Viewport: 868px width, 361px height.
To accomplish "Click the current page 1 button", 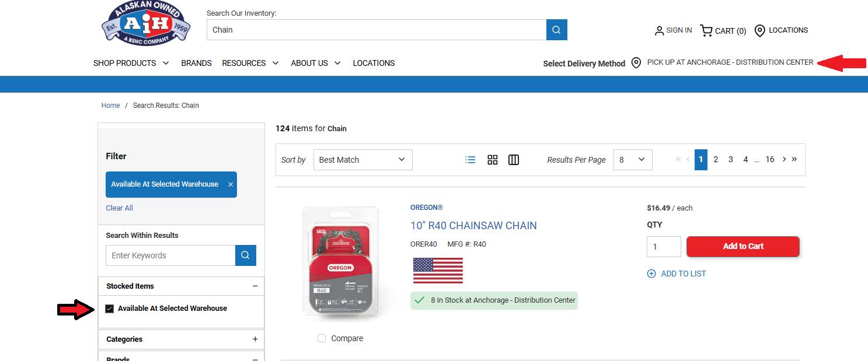I will (701, 159).
